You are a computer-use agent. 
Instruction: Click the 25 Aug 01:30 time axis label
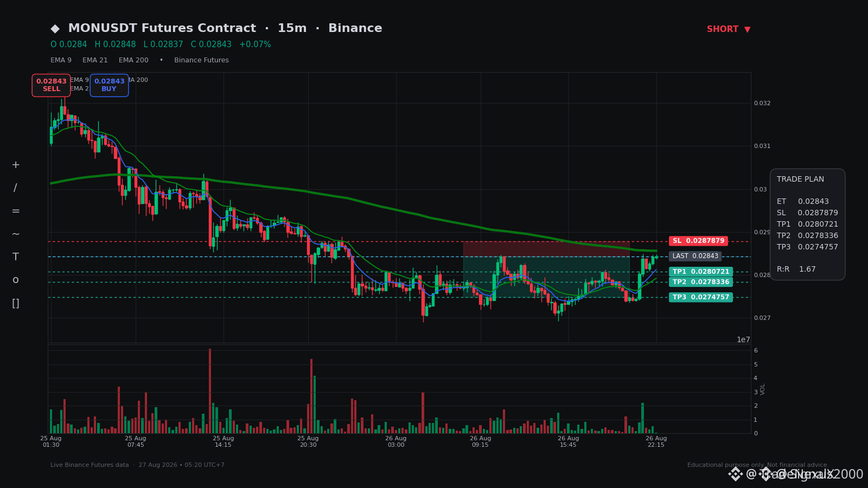click(51, 441)
